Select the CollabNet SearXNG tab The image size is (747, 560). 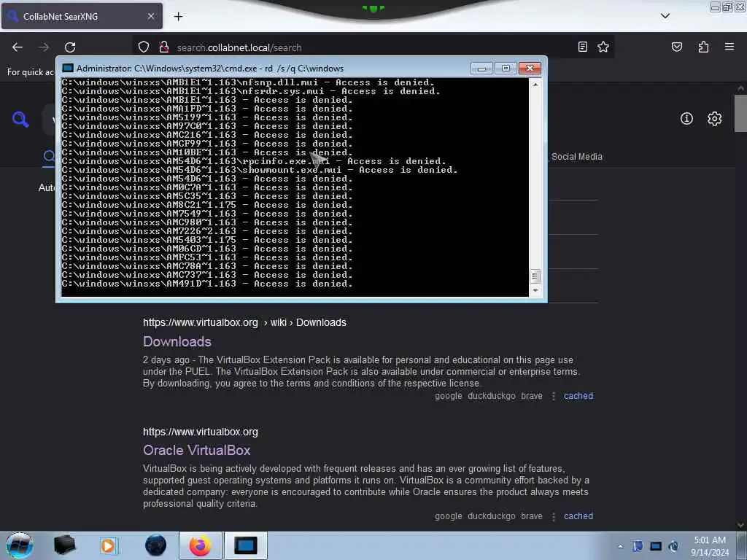tap(82, 16)
